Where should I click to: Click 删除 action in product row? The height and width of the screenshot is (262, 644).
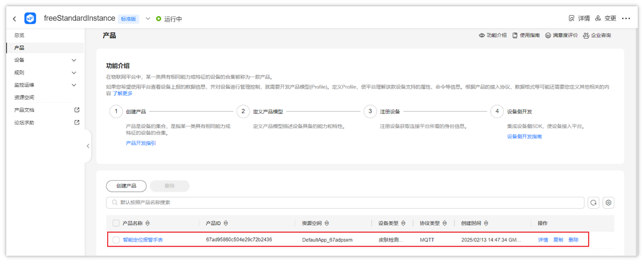point(574,240)
